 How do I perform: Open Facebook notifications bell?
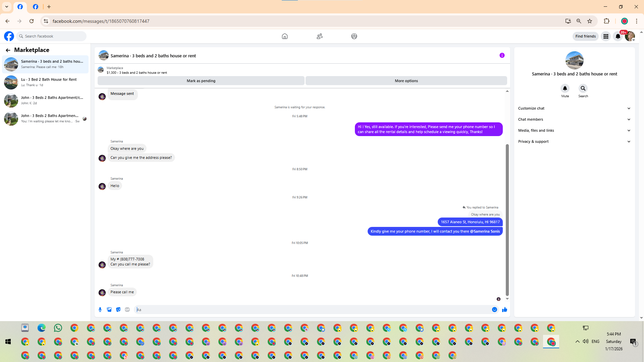(x=618, y=36)
